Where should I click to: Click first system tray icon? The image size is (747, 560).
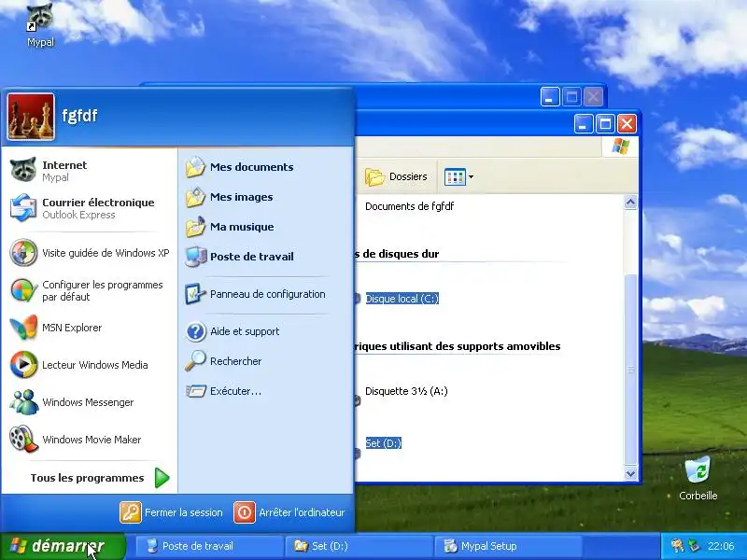tap(676, 546)
